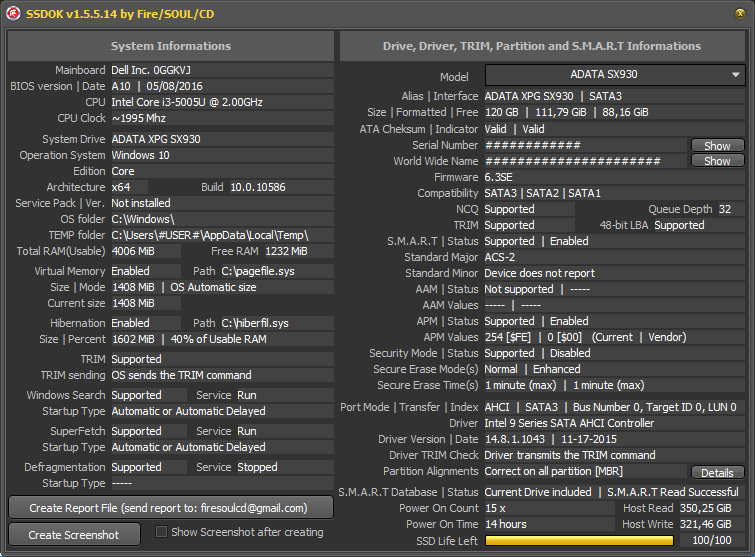Click the Operation System value Windows 10
The image size is (755, 557).
tap(141, 155)
